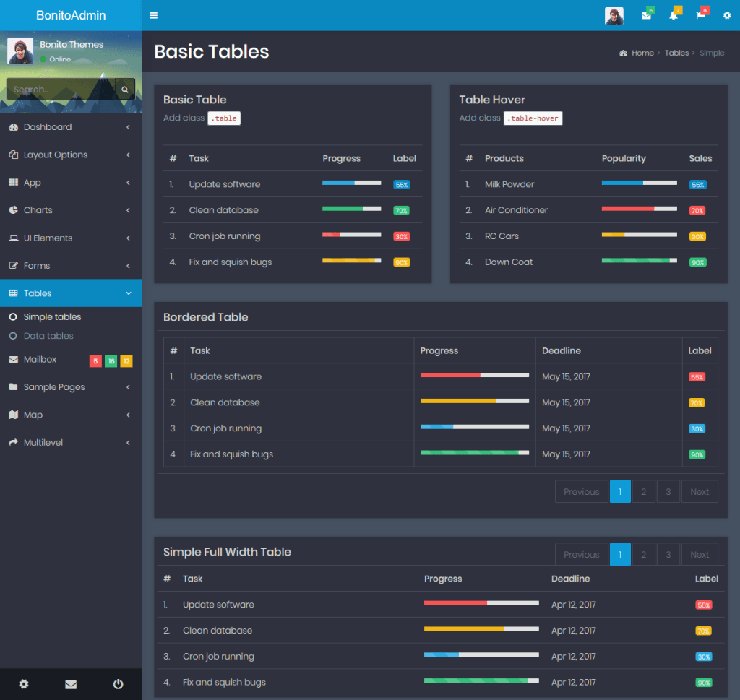Go to page 2 in Bordered Table pagination
Image resolution: width=740 pixels, height=700 pixels.
(x=643, y=491)
